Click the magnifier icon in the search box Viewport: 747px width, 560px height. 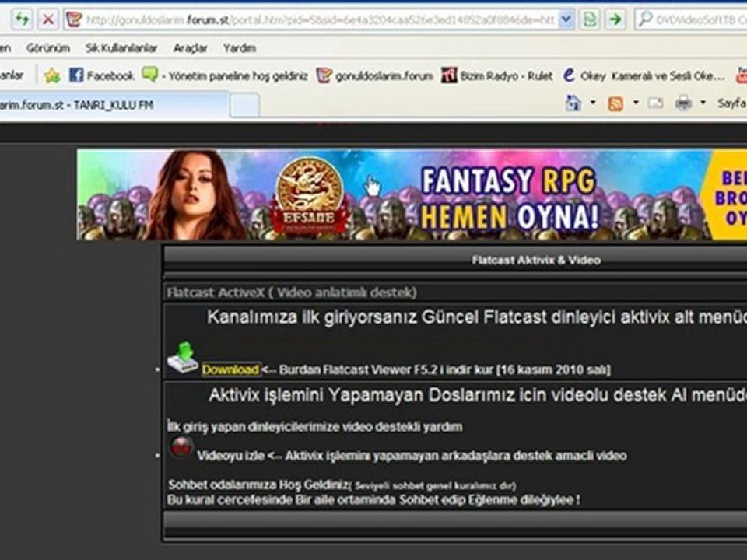[x=644, y=19]
